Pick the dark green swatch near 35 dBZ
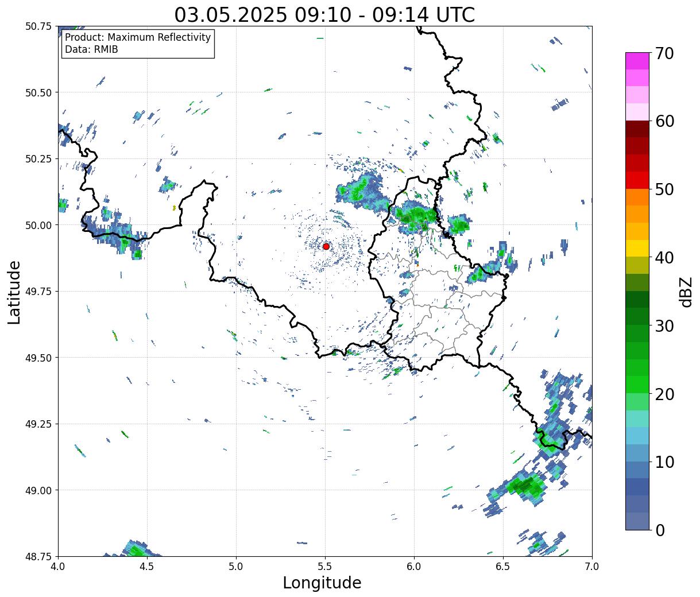700x597 pixels. coord(637,299)
